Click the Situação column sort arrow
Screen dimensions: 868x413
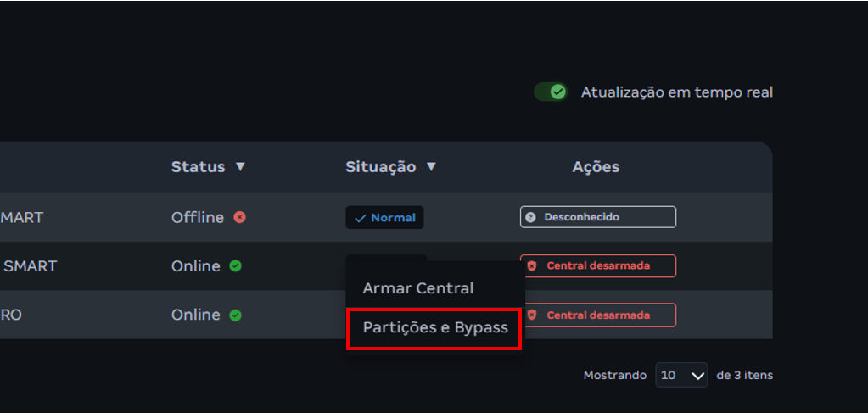(x=431, y=167)
